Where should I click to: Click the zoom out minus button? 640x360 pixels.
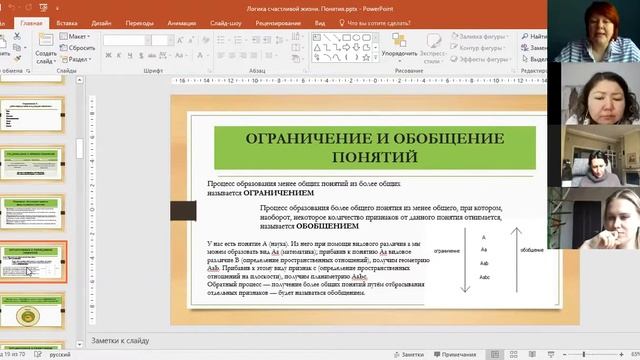pyautogui.click(x=564, y=354)
